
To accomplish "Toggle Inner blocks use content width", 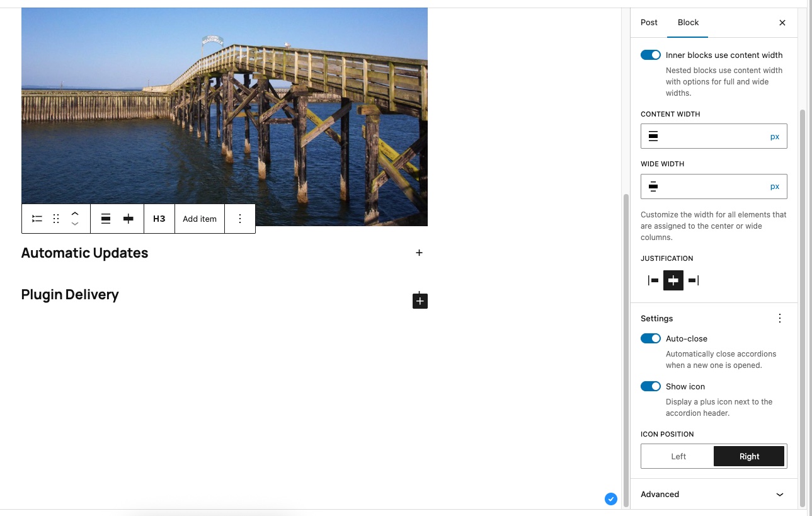I will (650, 55).
